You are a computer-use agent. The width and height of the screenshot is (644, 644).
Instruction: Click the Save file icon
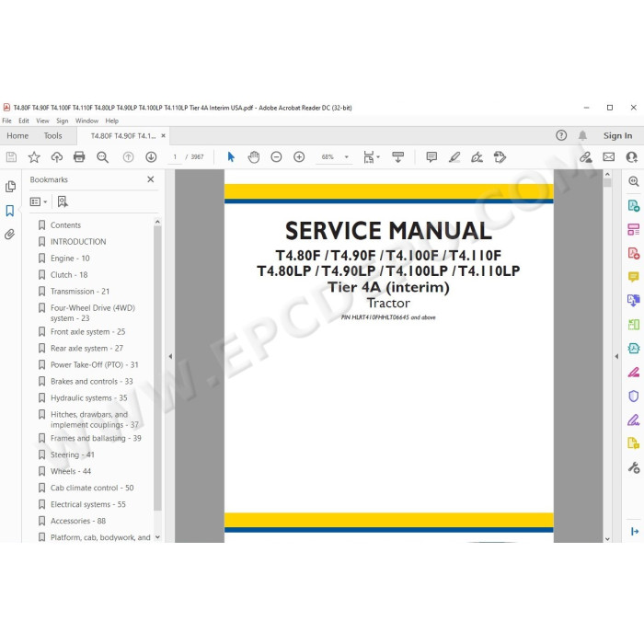(11, 157)
